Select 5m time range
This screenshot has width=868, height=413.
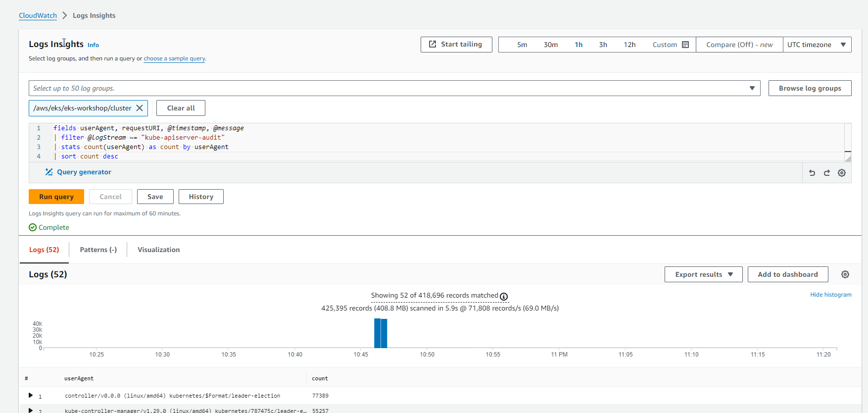point(522,45)
